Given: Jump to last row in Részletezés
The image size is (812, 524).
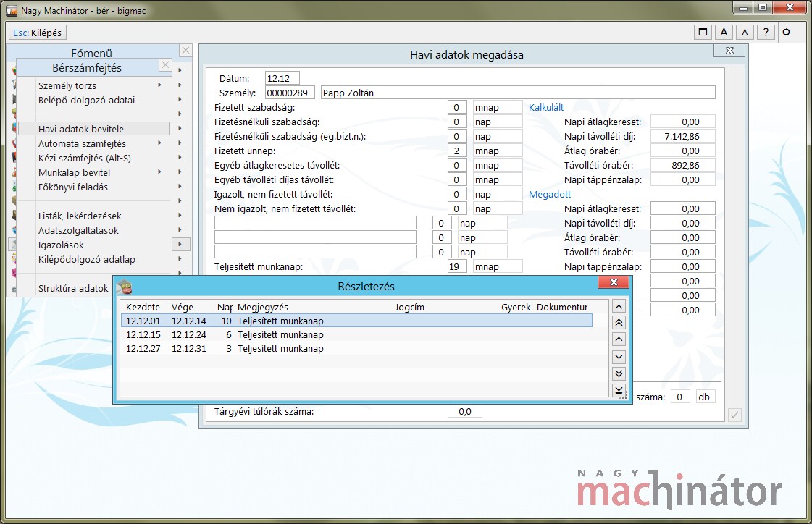Looking at the screenshot, I should coord(619,389).
